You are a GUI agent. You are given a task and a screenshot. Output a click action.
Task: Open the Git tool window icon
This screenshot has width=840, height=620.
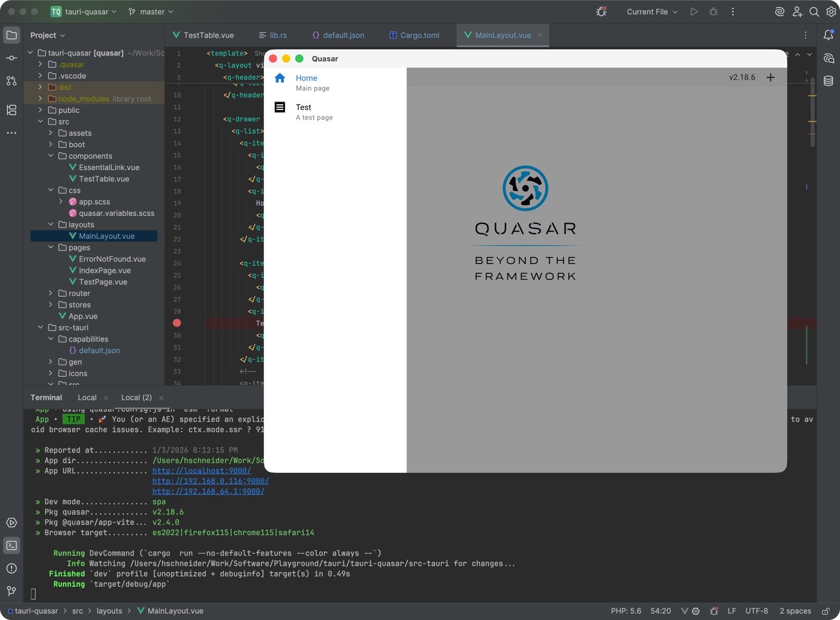click(x=11, y=591)
